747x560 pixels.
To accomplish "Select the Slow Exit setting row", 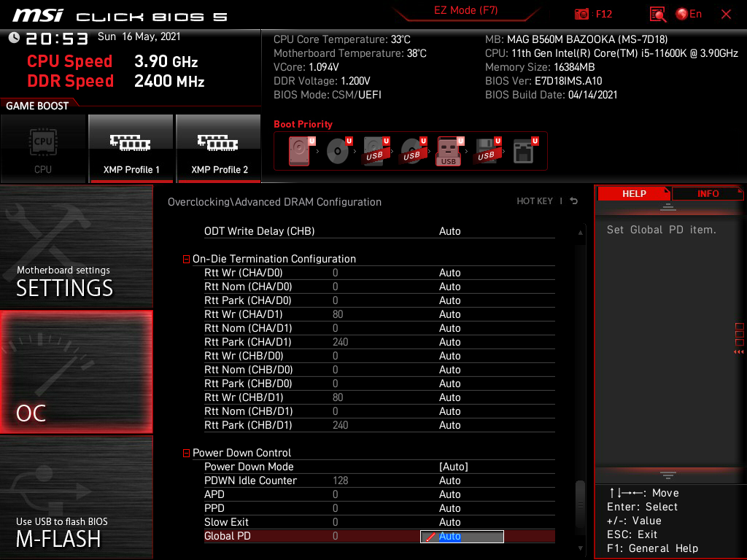I will (x=379, y=522).
